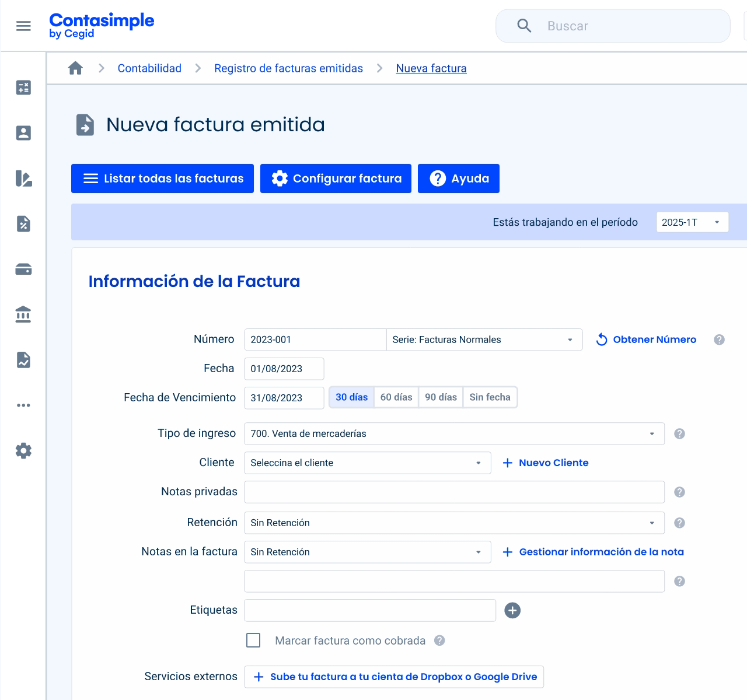This screenshot has height=700, width=747.
Task: Select the 90 días due option
Action: coord(441,397)
